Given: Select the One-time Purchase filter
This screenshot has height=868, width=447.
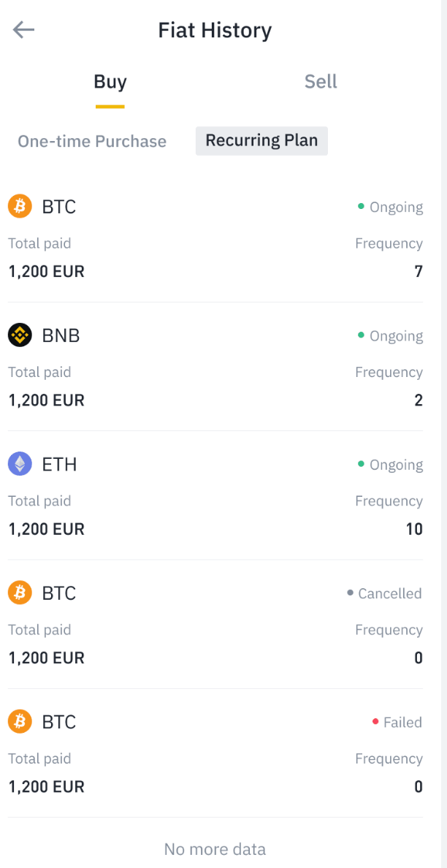Looking at the screenshot, I should pos(92,141).
